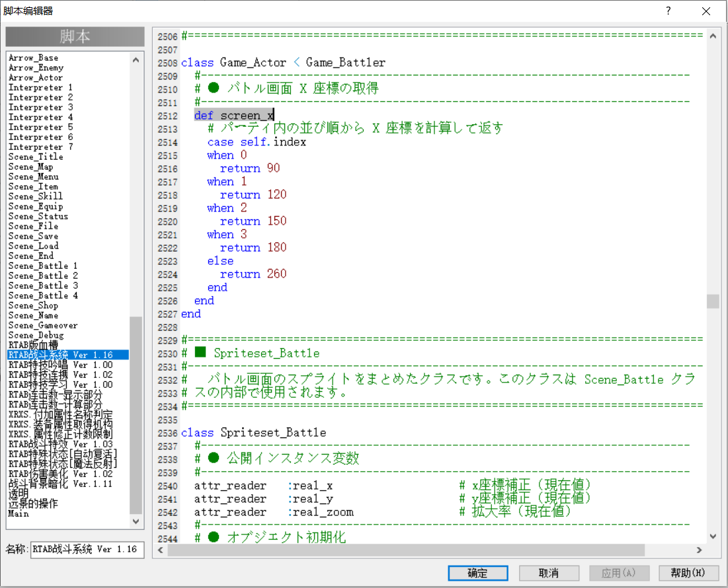Select the 远景的操作 script
The image size is (728, 588).
[x=68, y=503]
